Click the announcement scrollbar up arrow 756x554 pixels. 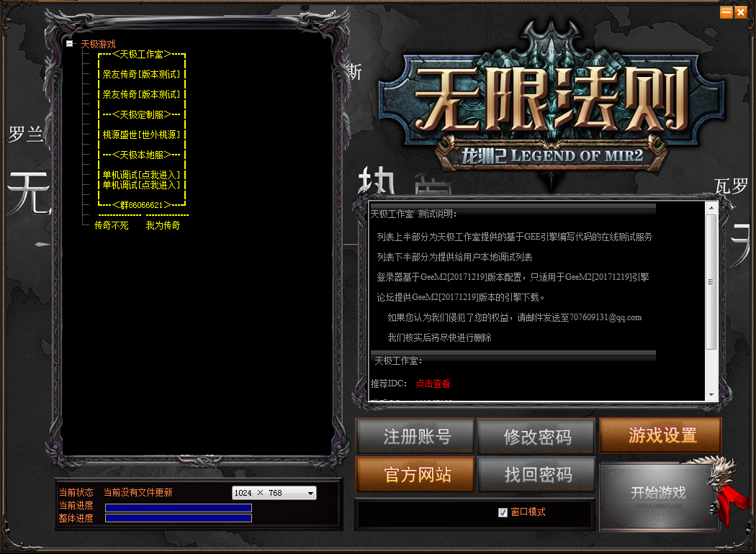tap(711, 208)
